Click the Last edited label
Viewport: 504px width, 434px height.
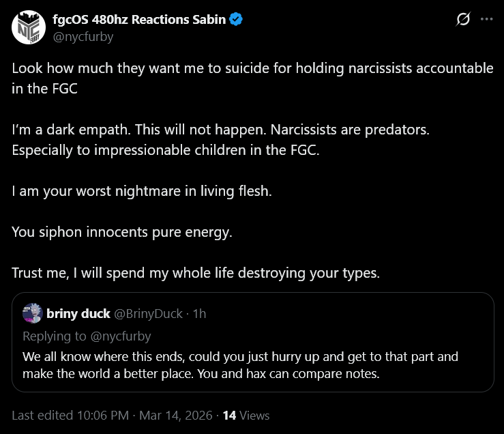click(42, 415)
